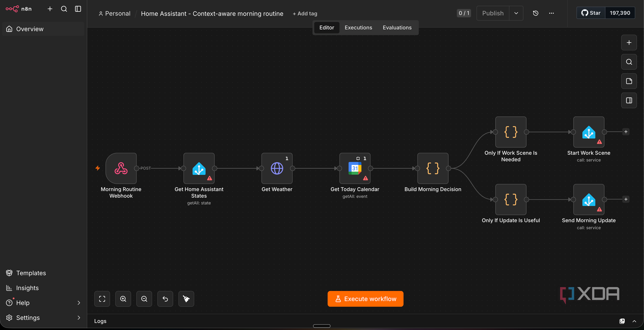
Task: Click warning icon on Get Today Calendar node
Action: (x=365, y=178)
